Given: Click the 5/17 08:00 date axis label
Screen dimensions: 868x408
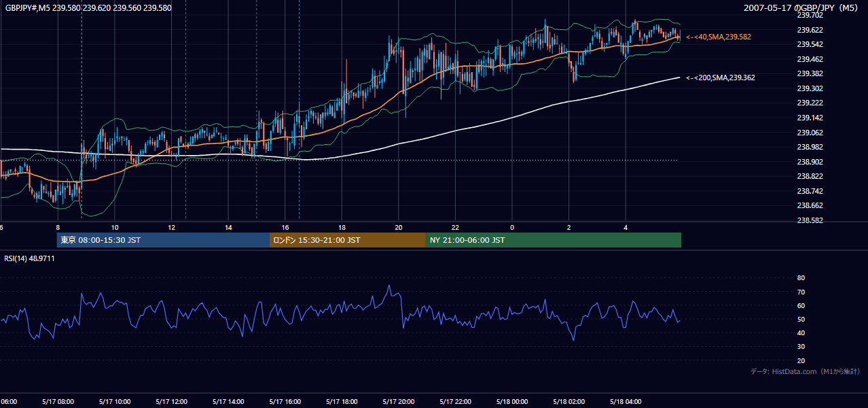Looking at the screenshot, I should [58, 402].
